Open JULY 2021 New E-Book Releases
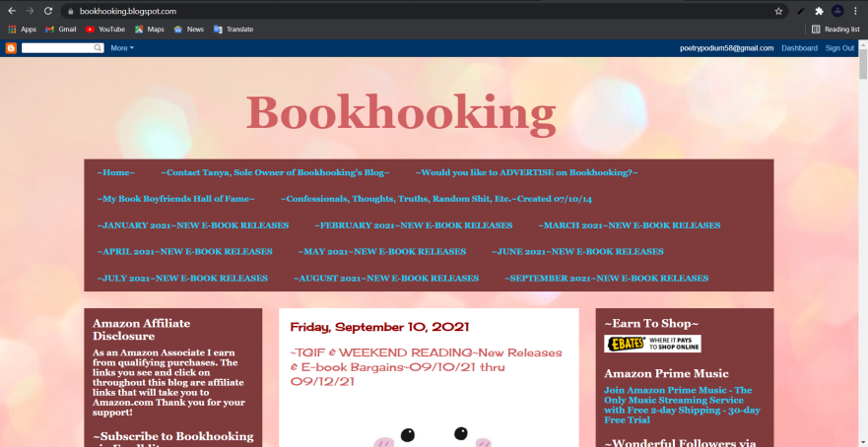The width and height of the screenshot is (868, 447). [x=182, y=279]
